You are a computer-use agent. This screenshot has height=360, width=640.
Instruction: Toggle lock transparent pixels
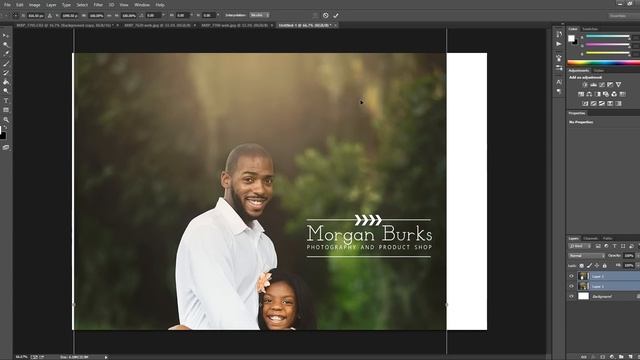pos(581,266)
